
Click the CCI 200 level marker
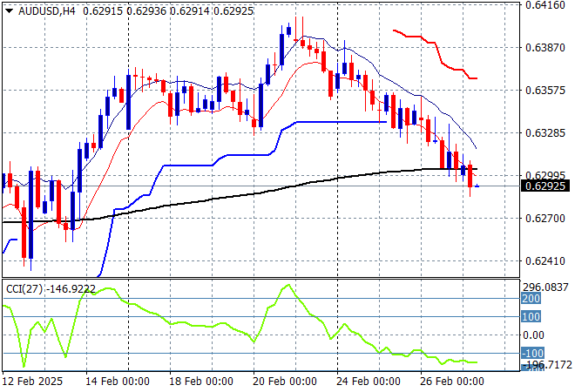531,299
